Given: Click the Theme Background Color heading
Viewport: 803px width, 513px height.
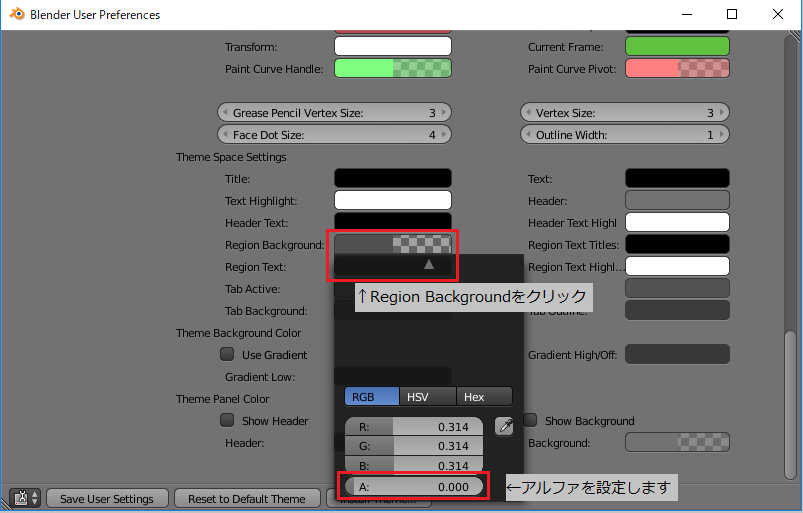Looking at the screenshot, I should 239,333.
